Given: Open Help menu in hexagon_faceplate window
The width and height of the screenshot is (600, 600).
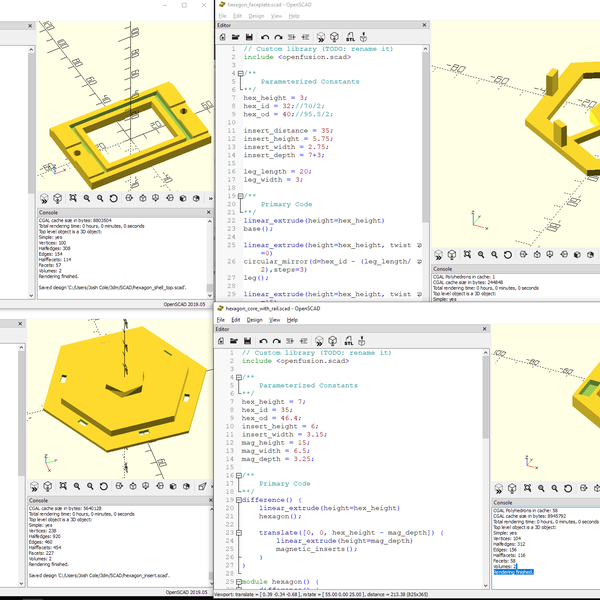Looking at the screenshot, I should click(294, 16).
